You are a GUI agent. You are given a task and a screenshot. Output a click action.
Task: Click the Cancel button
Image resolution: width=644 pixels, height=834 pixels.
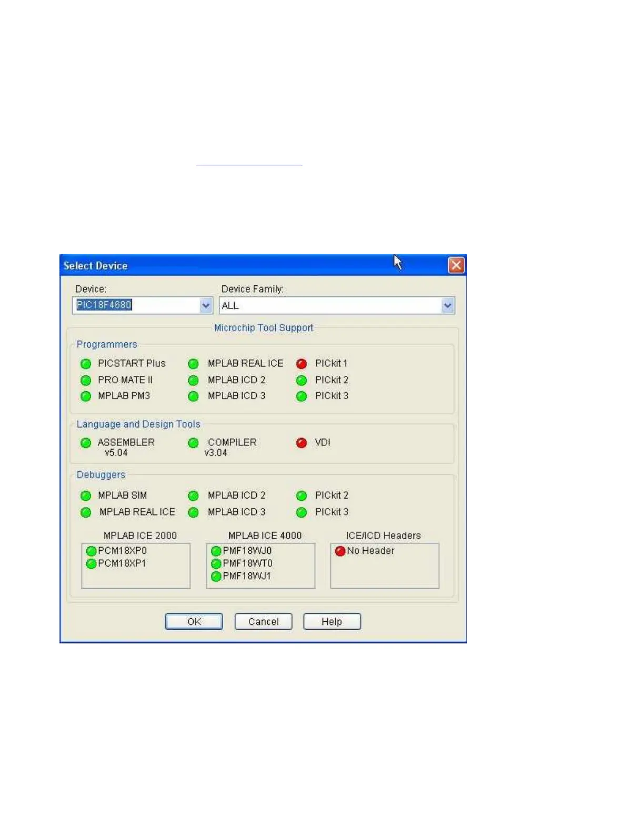pyautogui.click(x=264, y=622)
